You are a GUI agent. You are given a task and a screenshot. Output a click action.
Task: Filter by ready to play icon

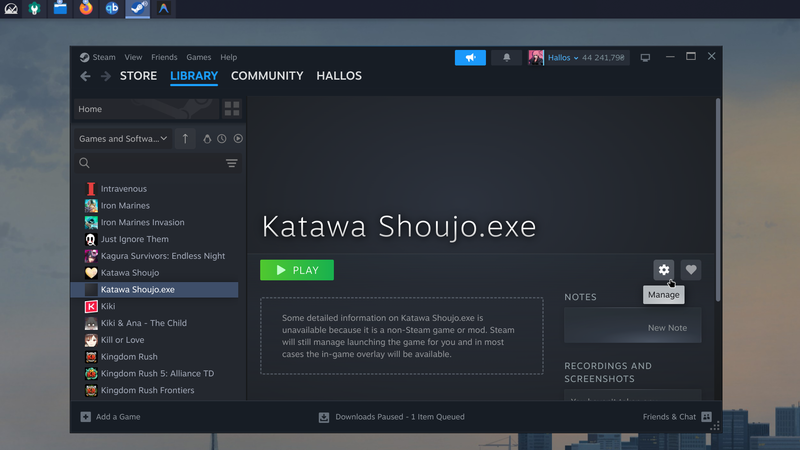(238, 139)
